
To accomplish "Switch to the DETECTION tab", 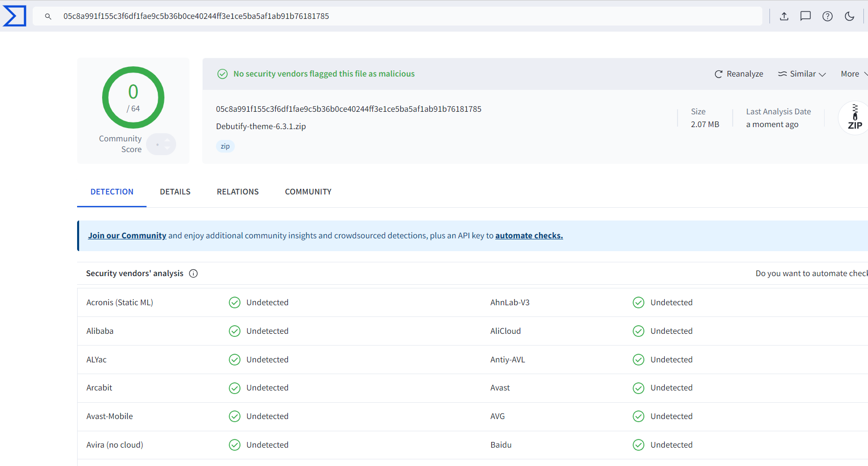I will [x=112, y=192].
